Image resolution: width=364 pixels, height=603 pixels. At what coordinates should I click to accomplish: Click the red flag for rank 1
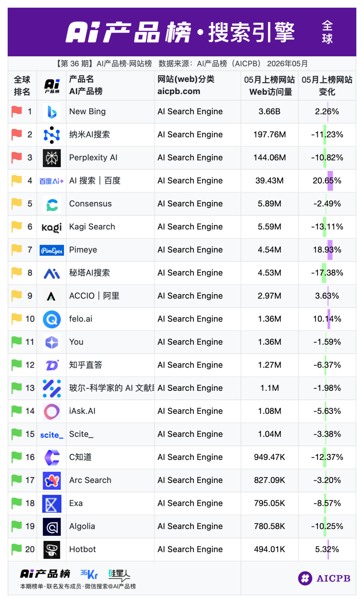point(17,111)
